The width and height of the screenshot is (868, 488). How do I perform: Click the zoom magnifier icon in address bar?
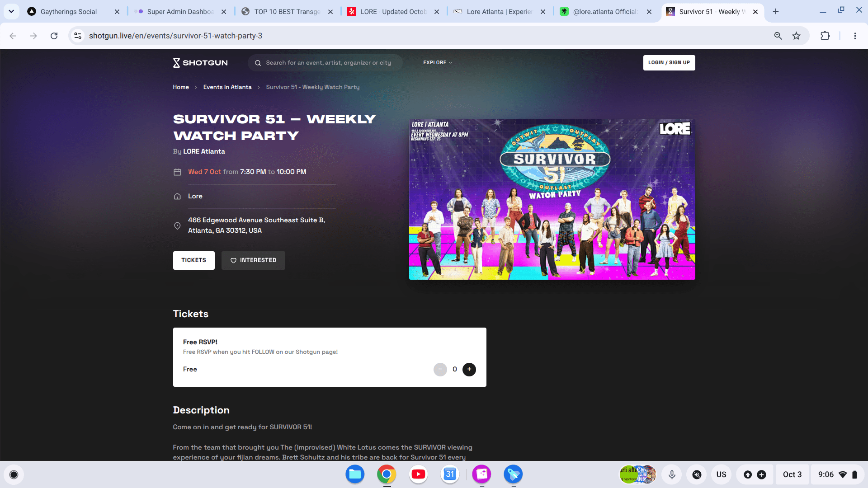[x=778, y=36]
